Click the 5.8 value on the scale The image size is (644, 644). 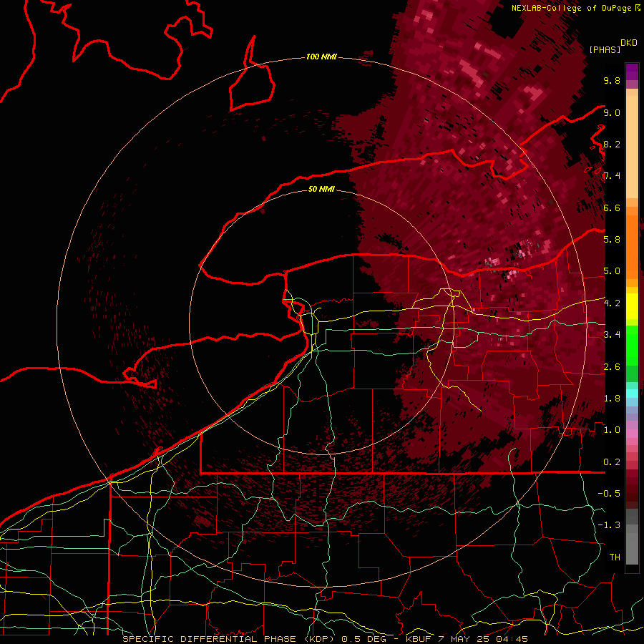pos(612,240)
